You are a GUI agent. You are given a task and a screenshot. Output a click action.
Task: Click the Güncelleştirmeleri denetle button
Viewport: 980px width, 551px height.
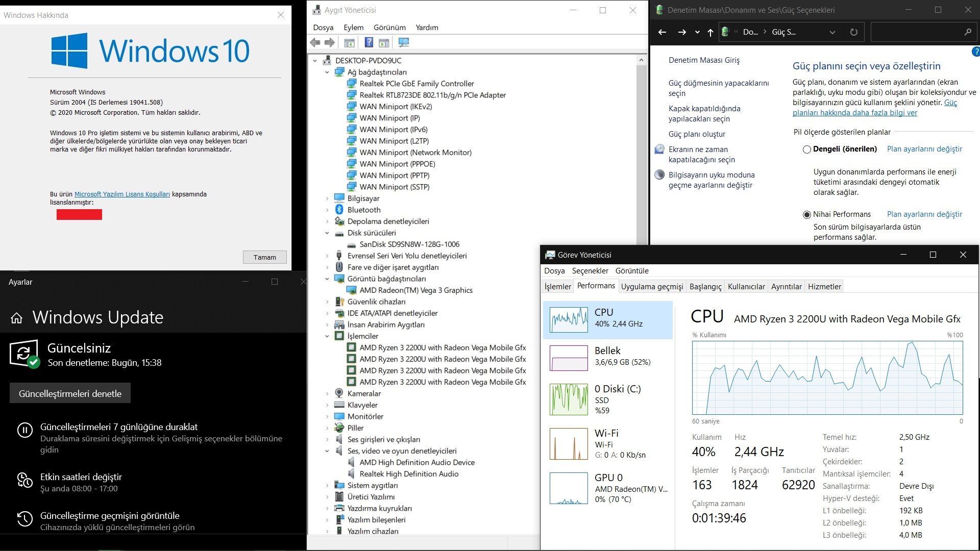[x=70, y=393]
